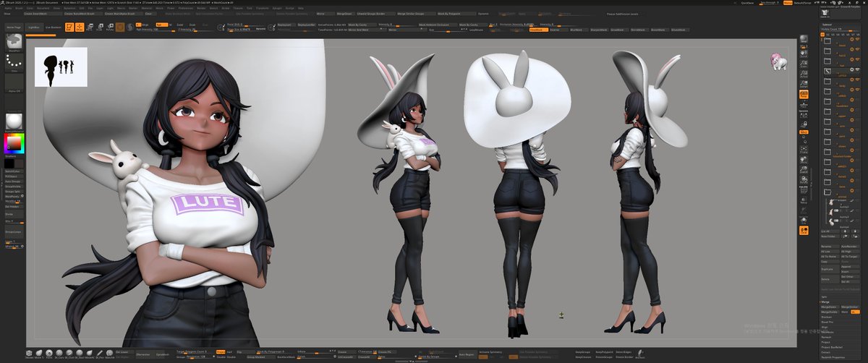Image resolution: width=868 pixels, height=363 pixels.
Task: Expand the Extract section in right panel
Action: (825, 352)
